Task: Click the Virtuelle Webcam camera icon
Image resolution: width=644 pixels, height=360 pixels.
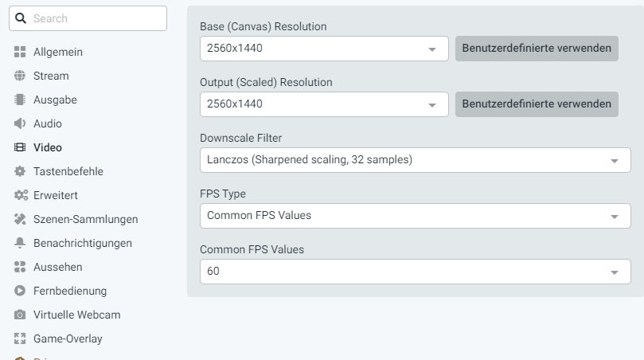Action: 21,315
